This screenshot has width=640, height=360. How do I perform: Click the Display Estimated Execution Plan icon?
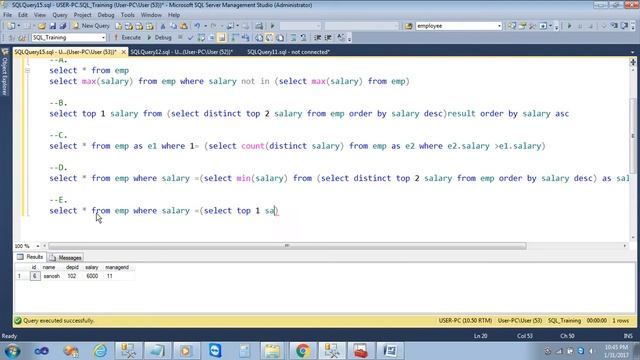coord(201,38)
